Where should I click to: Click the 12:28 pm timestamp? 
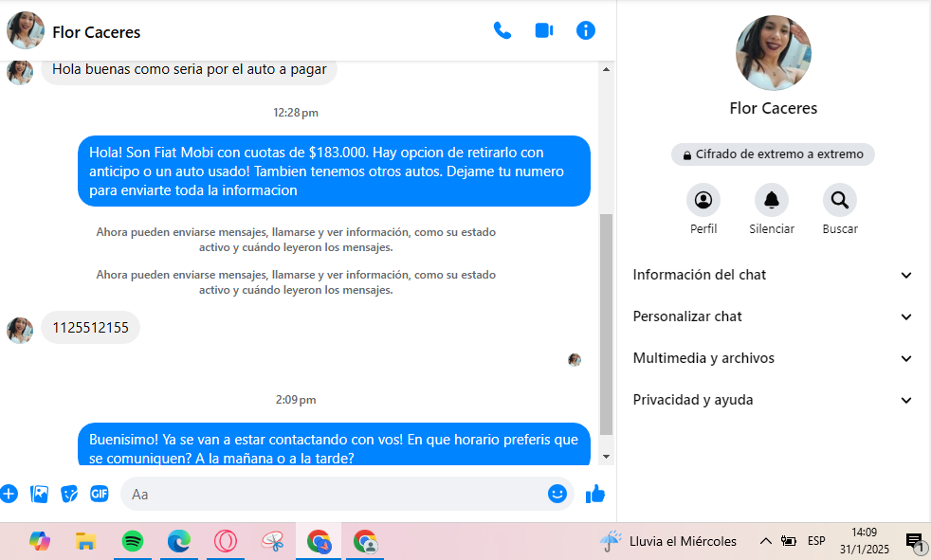[x=296, y=113]
